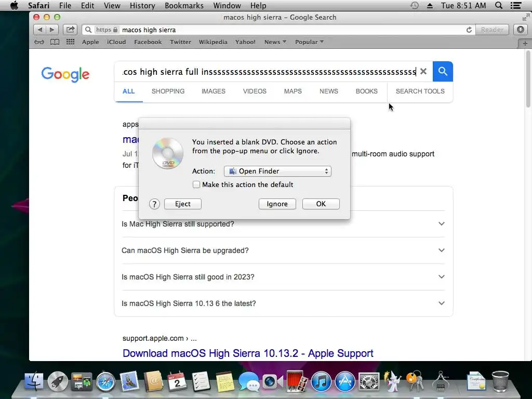Open Safari Downloads button
This screenshot has height=399, width=532.
click(x=521, y=30)
